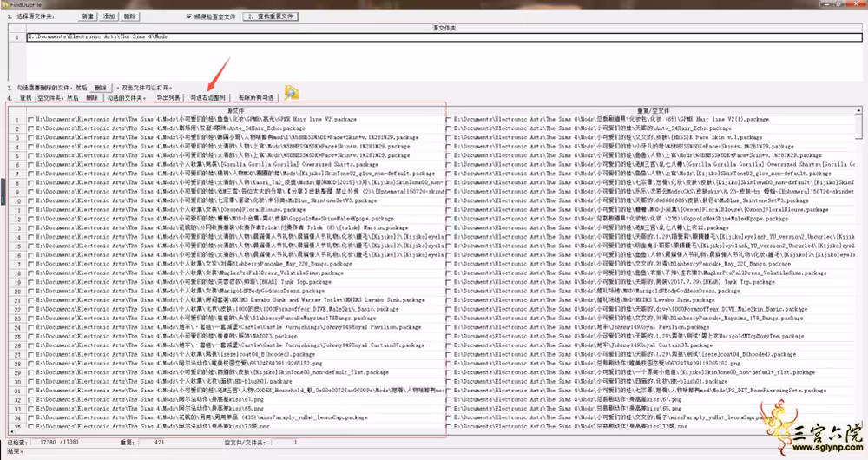Click the 添加 button to add a folder
The image size is (868, 460).
click(x=108, y=16)
